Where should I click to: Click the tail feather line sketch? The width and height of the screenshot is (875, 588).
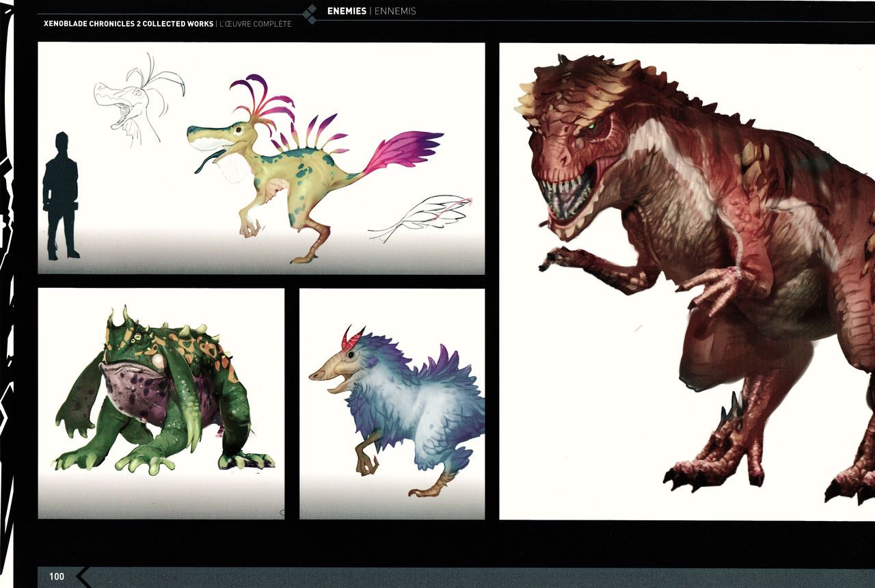tap(420, 217)
